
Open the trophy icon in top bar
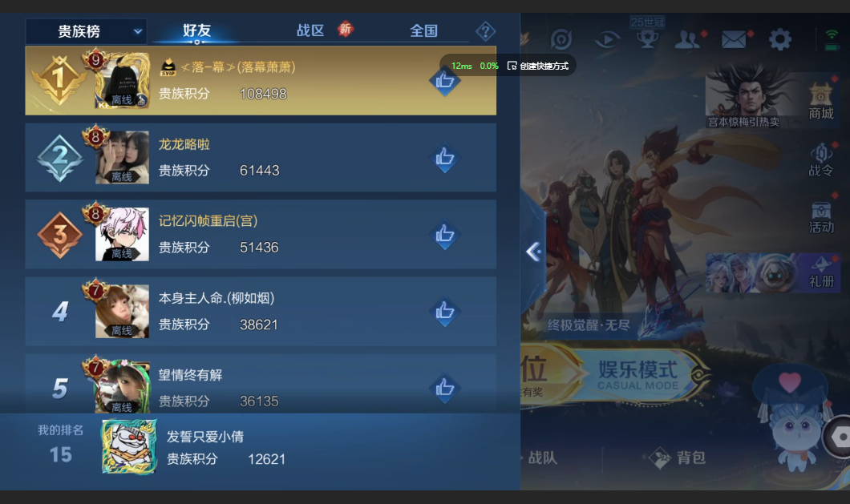pyautogui.click(x=647, y=38)
